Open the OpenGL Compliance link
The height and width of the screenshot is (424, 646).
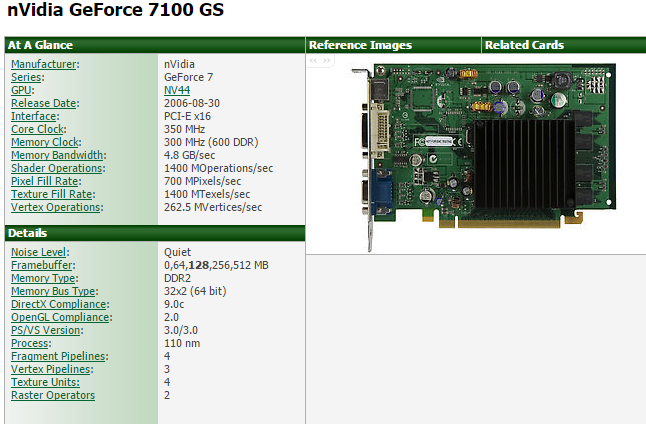point(60,317)
